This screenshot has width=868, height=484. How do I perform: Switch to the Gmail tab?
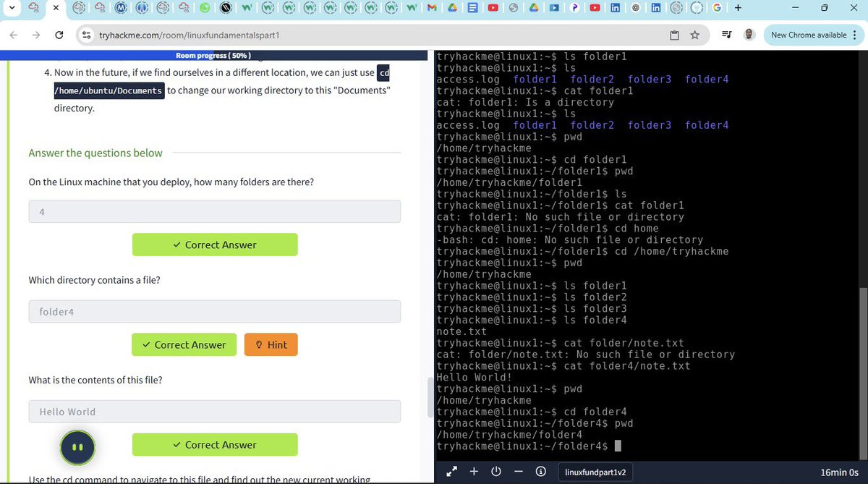click(431, 9)
